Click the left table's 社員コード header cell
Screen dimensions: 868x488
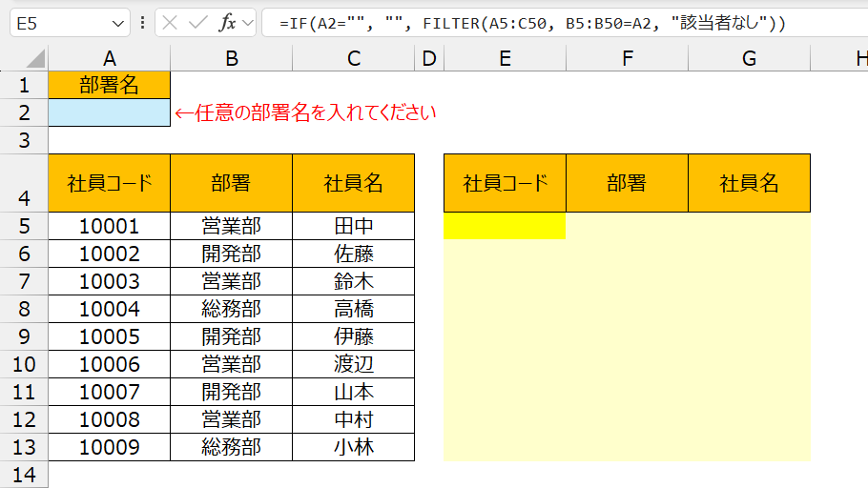tap(109, 183)
